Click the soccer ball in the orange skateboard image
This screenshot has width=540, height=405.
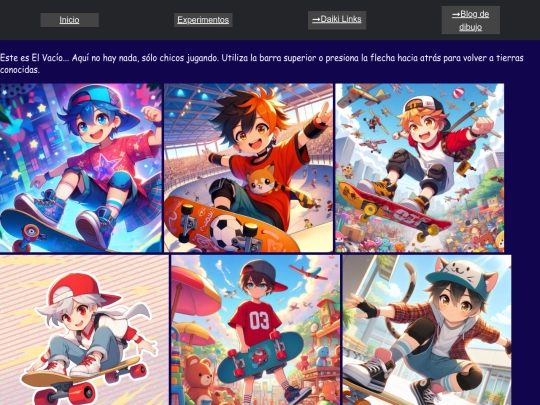[x=226, y=232]
